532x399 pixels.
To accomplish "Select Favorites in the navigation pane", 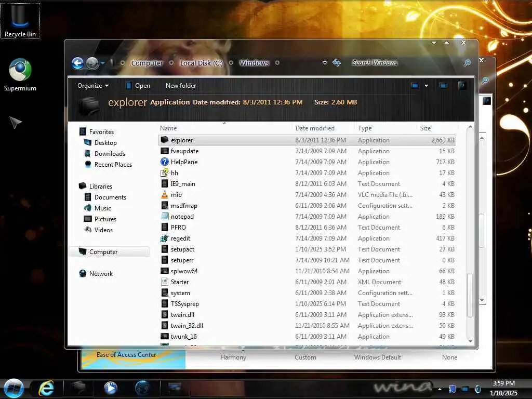I will [101, 131].
